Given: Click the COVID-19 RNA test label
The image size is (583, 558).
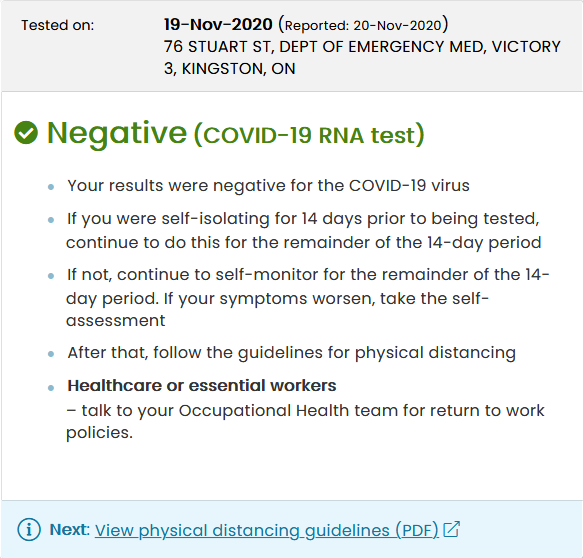Looking at the screenshot, I should (309, 135).
